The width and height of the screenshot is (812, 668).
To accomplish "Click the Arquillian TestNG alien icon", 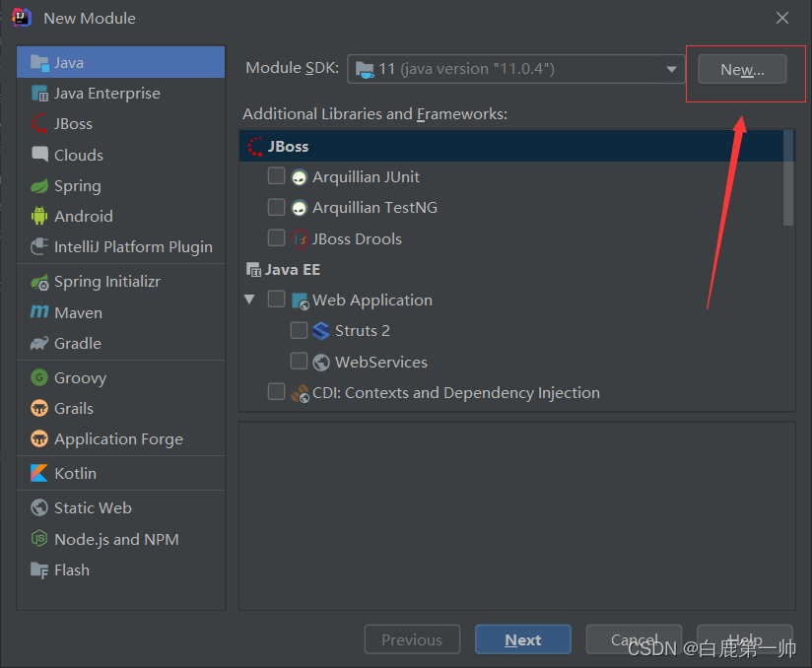I will 300,208.
